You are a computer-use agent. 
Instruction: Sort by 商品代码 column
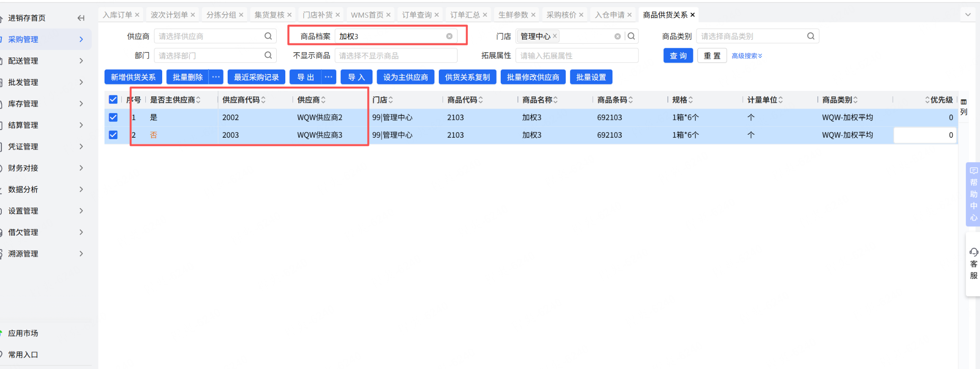481,100
